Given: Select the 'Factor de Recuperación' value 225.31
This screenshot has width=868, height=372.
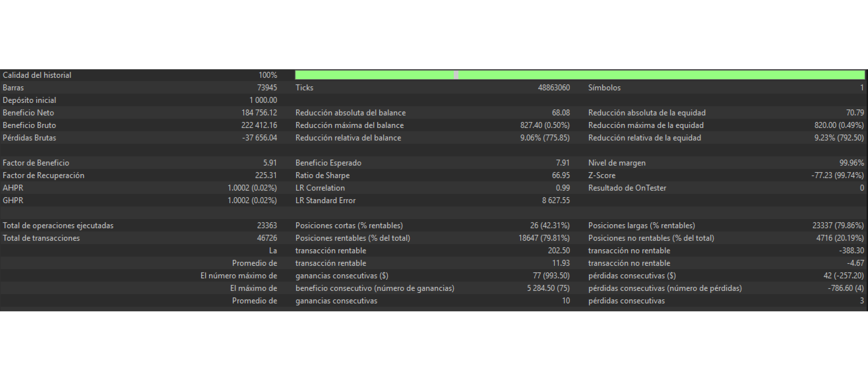Looking at the screenshot, I should coord(266,175).
